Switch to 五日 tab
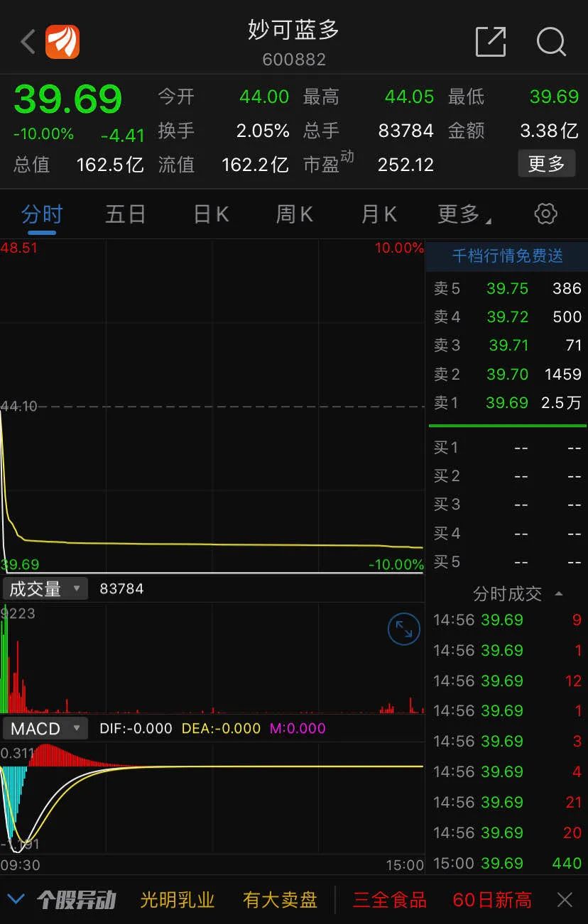 [126, 214]
